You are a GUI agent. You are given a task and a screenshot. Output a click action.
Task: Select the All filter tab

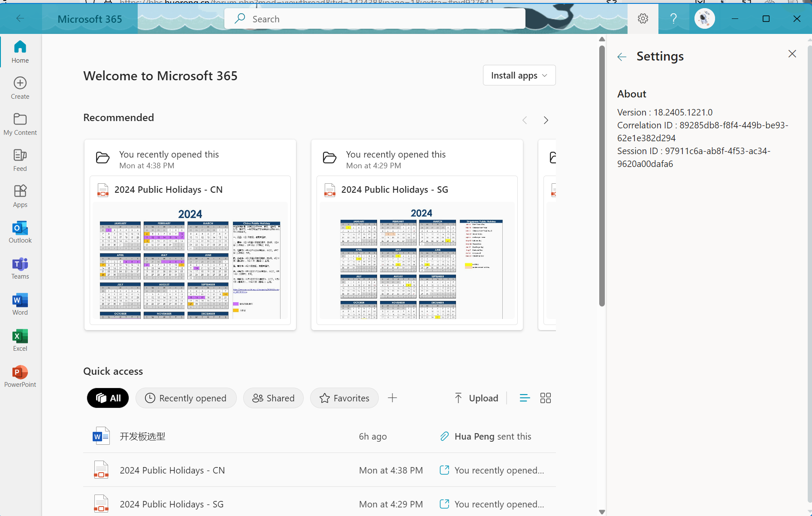[x=108, y=398]
